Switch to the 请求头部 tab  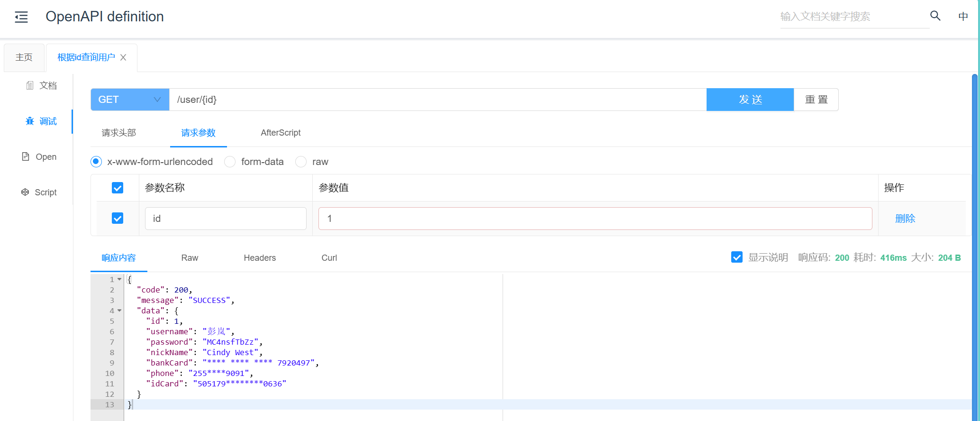[x=118, y=133]
